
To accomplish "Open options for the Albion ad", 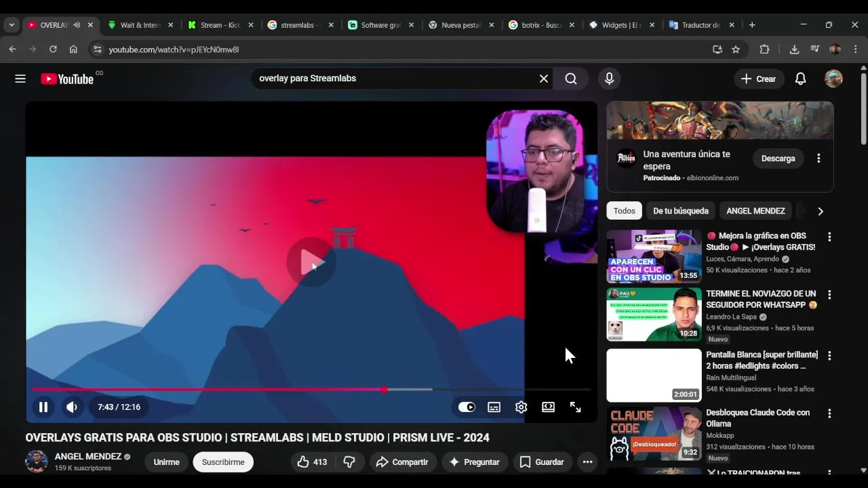I will point(818,159).
